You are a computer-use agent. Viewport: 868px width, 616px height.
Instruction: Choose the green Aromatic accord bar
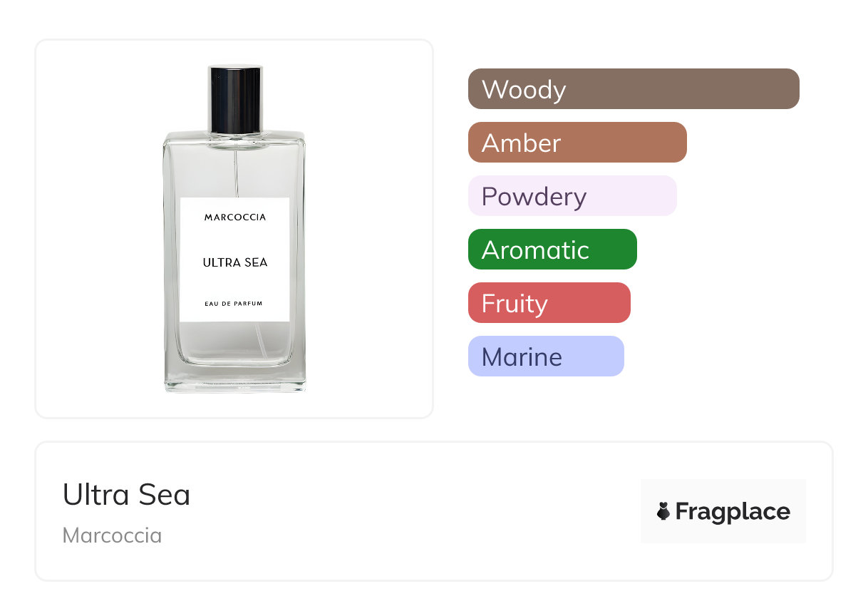pyautogui.click(x=552, y=250)
